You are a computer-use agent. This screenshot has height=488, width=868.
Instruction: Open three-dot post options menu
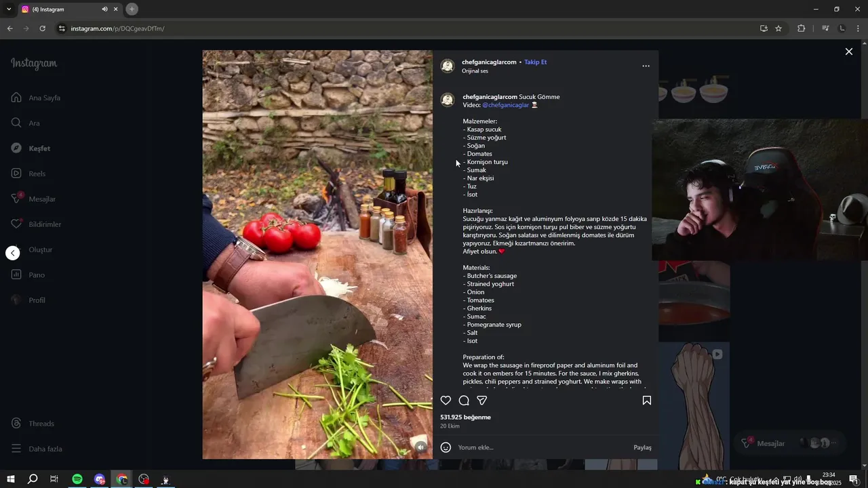[x=646, y=66]
